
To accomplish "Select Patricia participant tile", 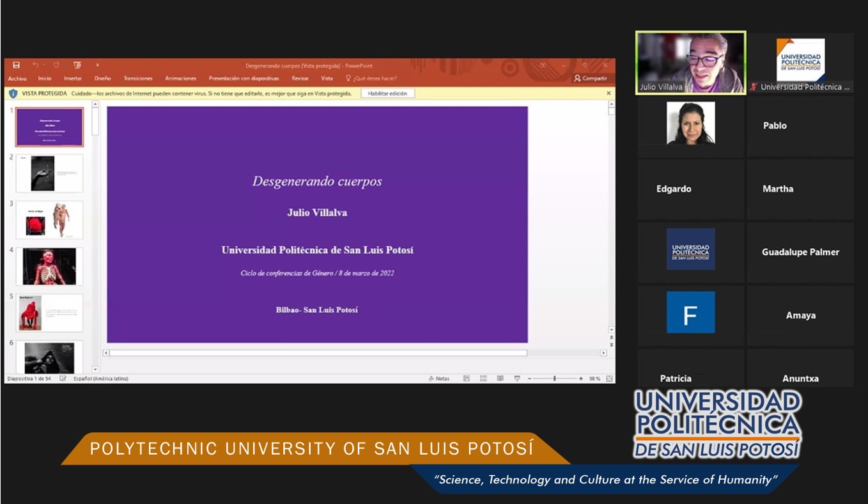I will click(691, 368).
